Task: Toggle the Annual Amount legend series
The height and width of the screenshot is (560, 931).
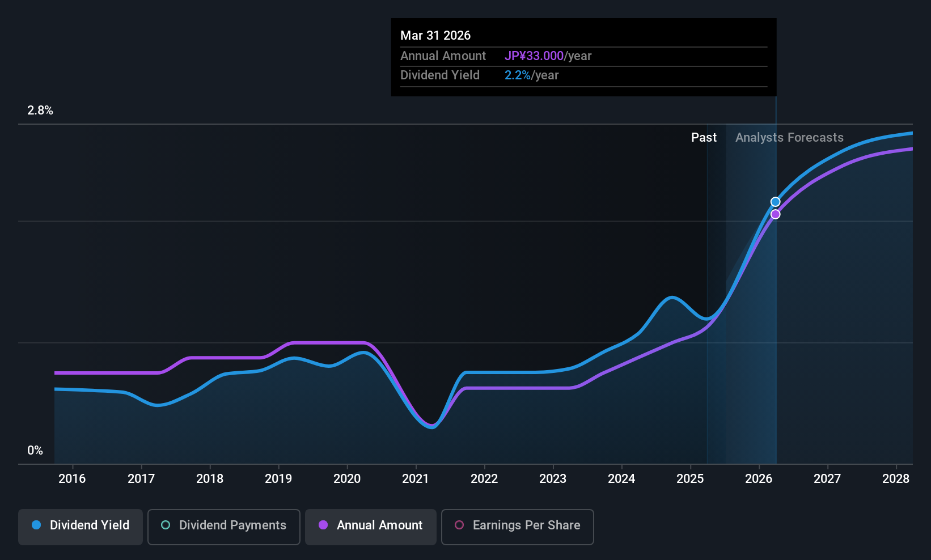Action: tap(371, 527)
